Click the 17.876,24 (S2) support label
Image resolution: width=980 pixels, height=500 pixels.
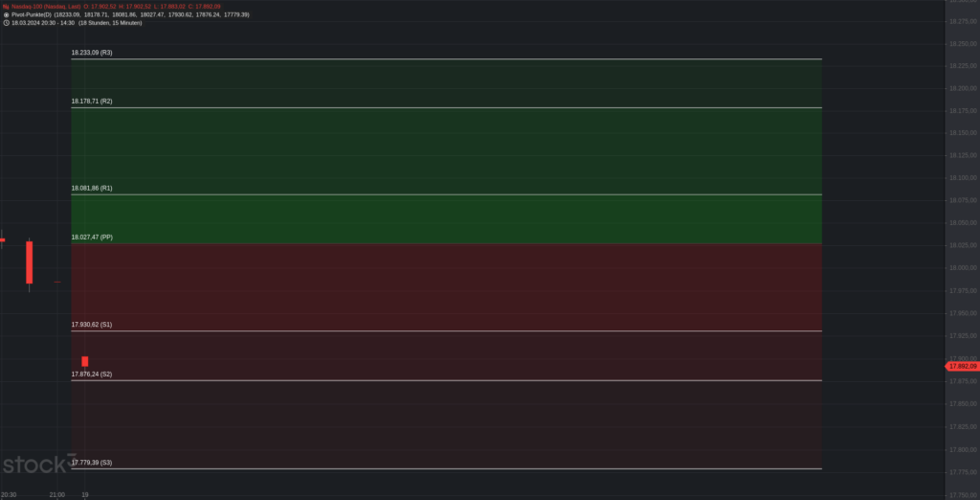click(92, 375)
